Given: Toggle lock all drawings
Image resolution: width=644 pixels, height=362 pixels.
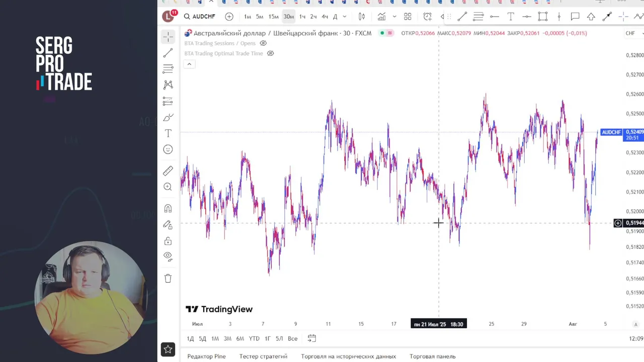Looking at the screenshot, I should [168, 241].
